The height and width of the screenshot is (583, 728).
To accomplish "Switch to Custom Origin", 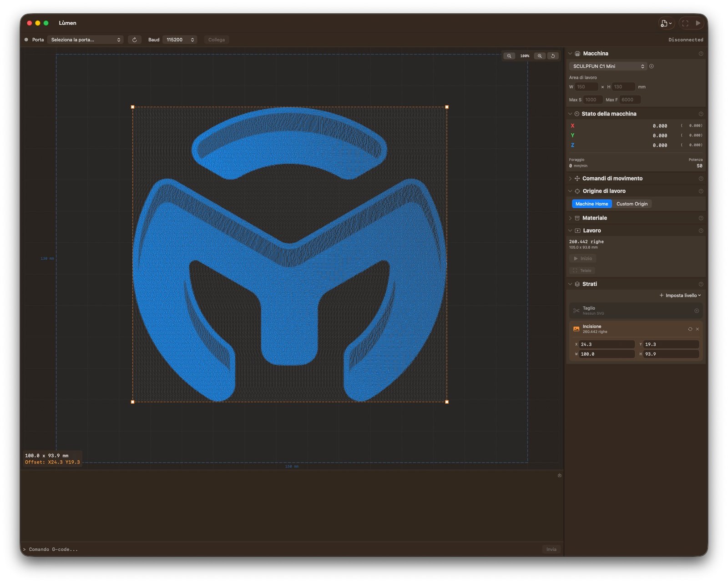I will coord(632,204).
